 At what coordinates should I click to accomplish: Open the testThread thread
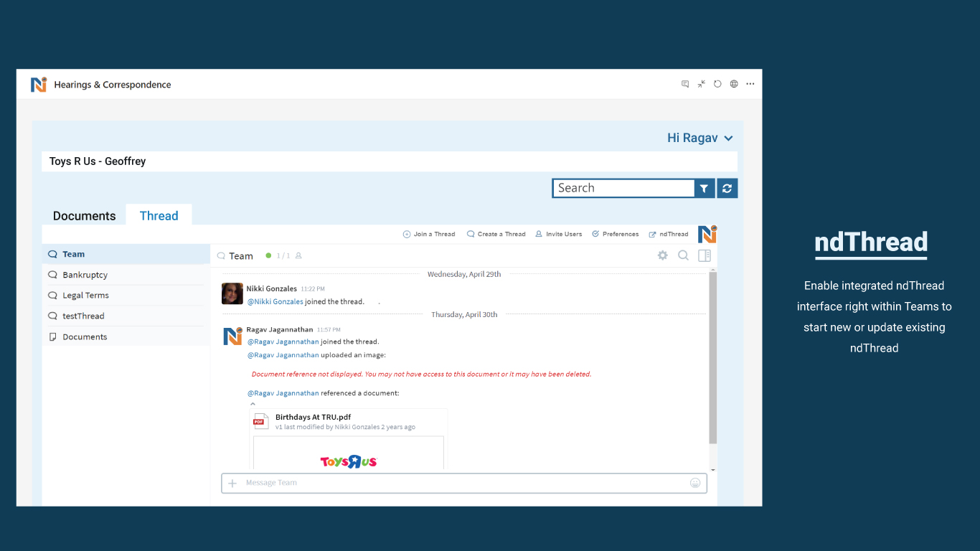point(126,316)
